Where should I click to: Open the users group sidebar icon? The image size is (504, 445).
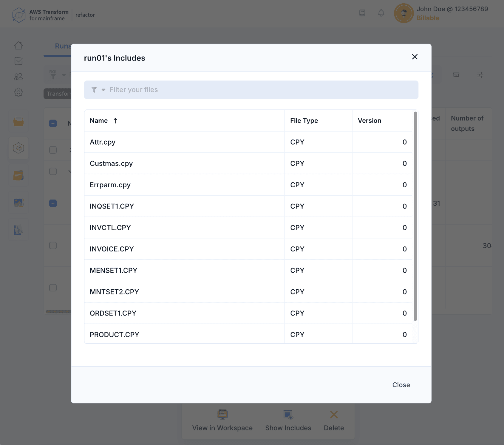(18, 77)
